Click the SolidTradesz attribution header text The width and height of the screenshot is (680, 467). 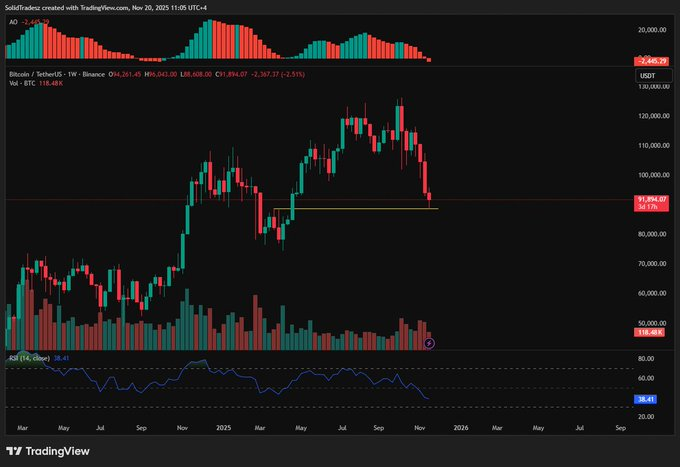pos(106,8)
